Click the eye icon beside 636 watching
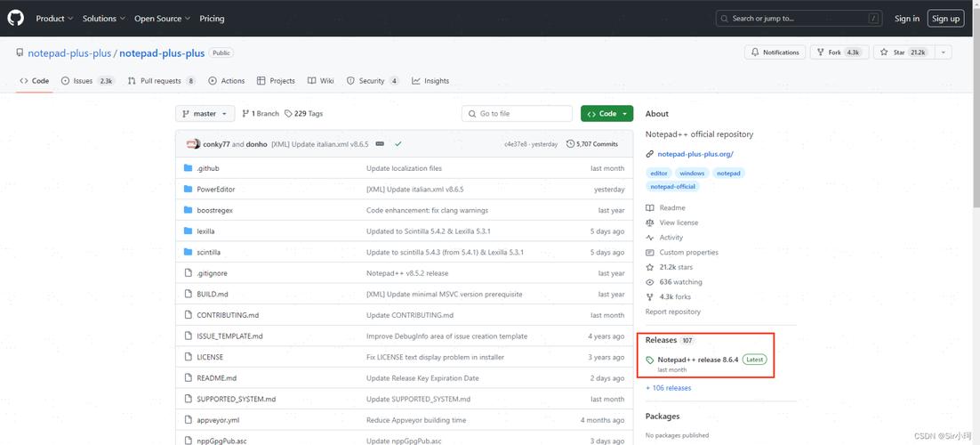Viewport: 980px width, 445px height. tap(650, 282)
